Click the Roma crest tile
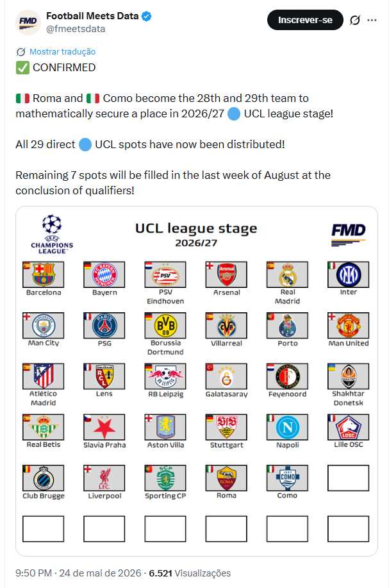Screen dimensions: 389x588 click(226, 478)
